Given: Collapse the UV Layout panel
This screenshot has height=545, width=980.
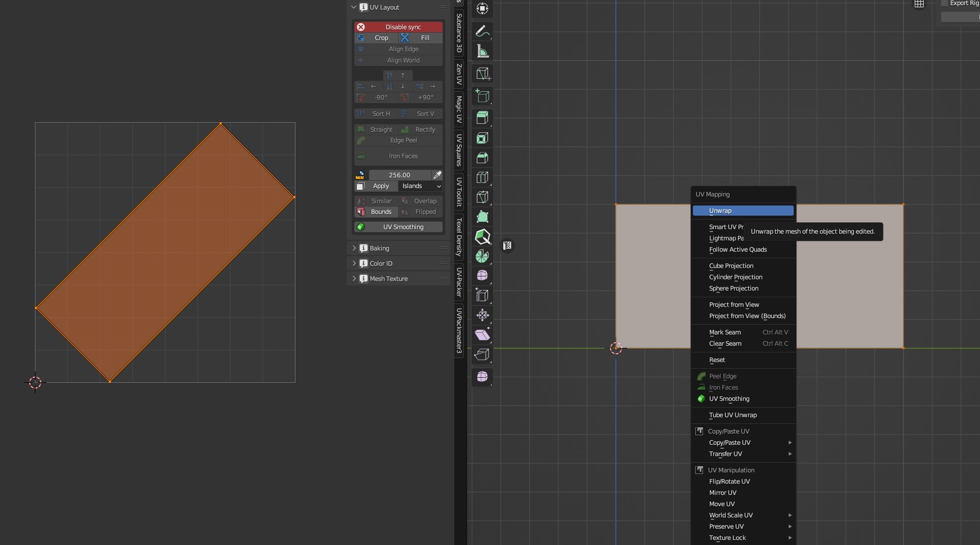Looking at the screenshot, I should click(x=354, y=7).
